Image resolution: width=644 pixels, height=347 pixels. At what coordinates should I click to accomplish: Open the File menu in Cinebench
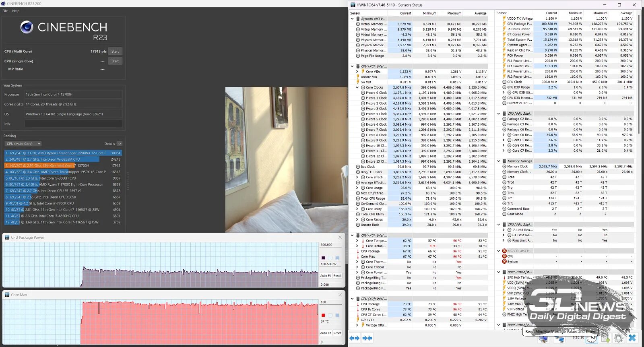5,11
